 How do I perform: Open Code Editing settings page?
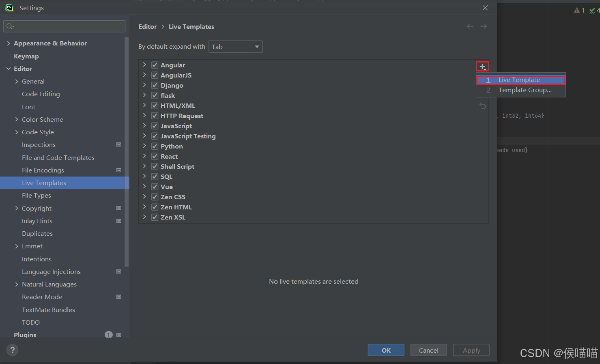pos(41,94)
